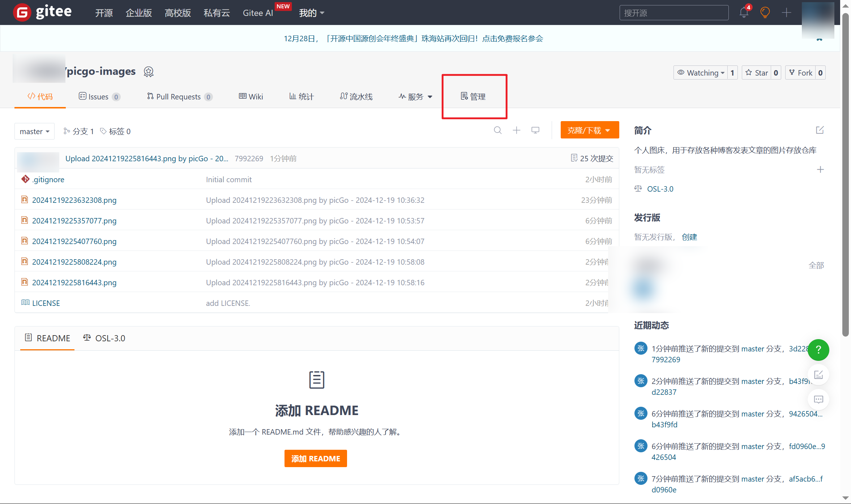The image size is (851, 504).
Task: Open the master branch selector
Action: [34, 131]
